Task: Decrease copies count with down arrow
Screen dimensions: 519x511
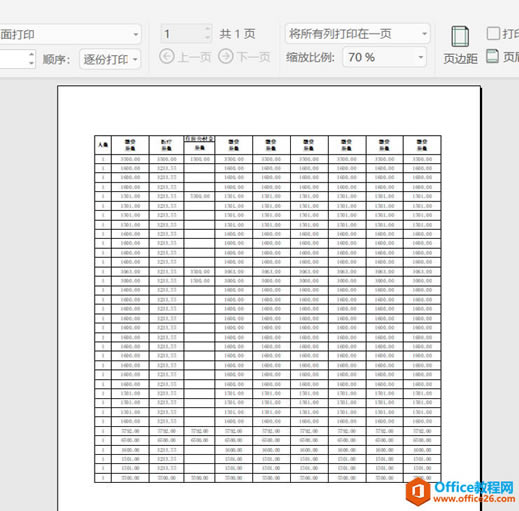Action: (x=31, y=63)
